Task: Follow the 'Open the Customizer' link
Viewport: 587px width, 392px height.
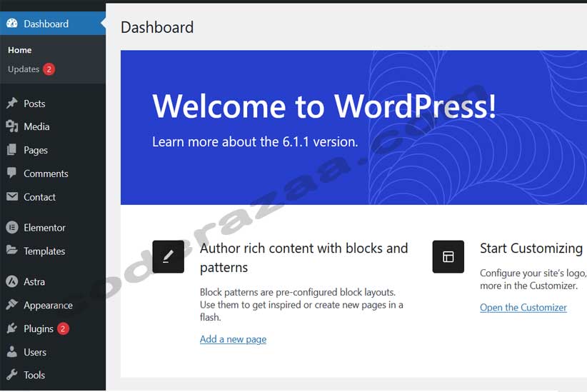Action: (x=523, y=307)
